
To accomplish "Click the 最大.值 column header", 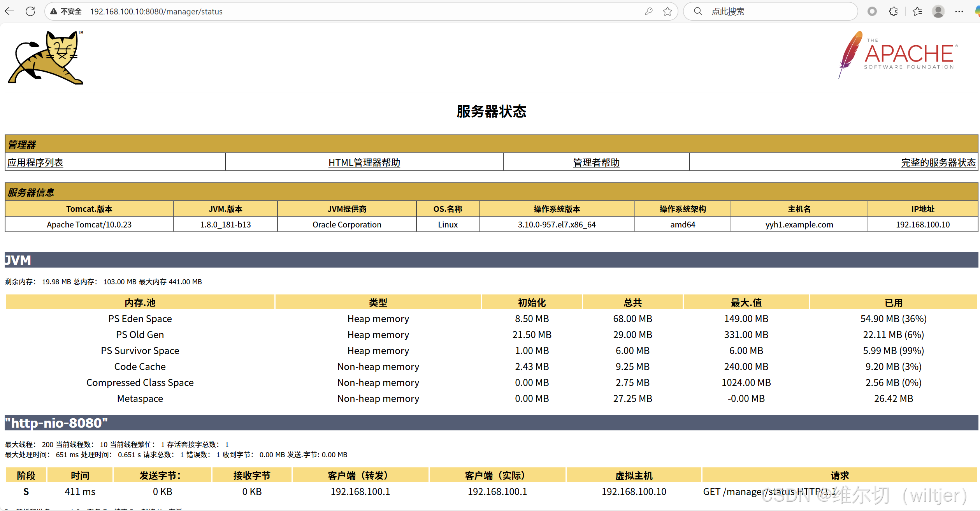I will pyautogui.click(x=746, y=302).
